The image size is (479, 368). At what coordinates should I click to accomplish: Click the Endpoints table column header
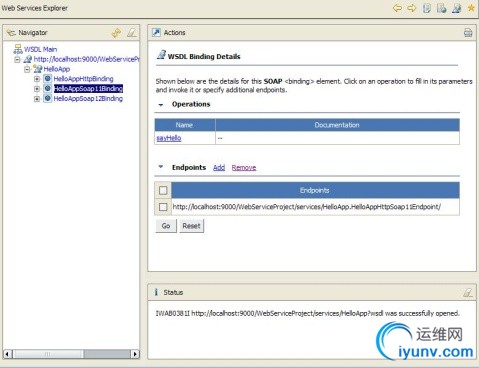[315, 190]
